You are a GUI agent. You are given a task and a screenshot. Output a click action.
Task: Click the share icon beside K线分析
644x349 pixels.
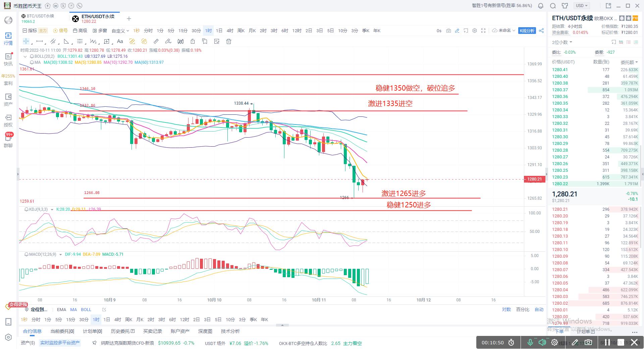pyautogui.click(x=541, y=31)
